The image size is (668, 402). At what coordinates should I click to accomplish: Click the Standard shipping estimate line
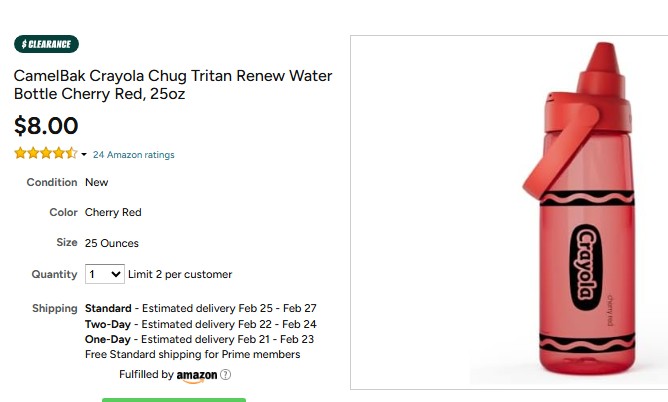pyautogui.click(x=200, y=308)
